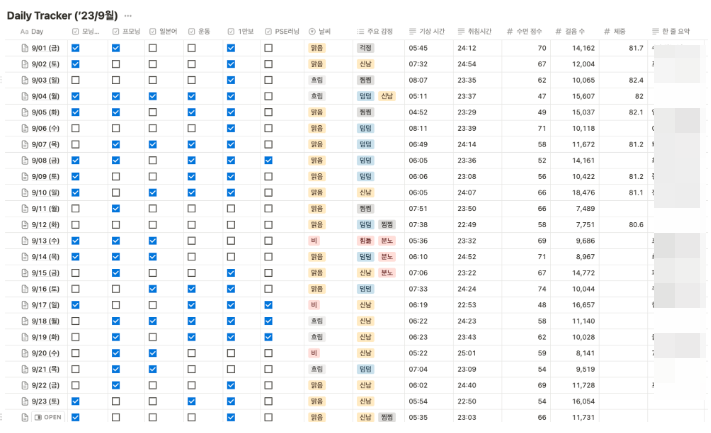Open the 9/01 (금) page icon

pyautogui.click(x=25, y=48)
